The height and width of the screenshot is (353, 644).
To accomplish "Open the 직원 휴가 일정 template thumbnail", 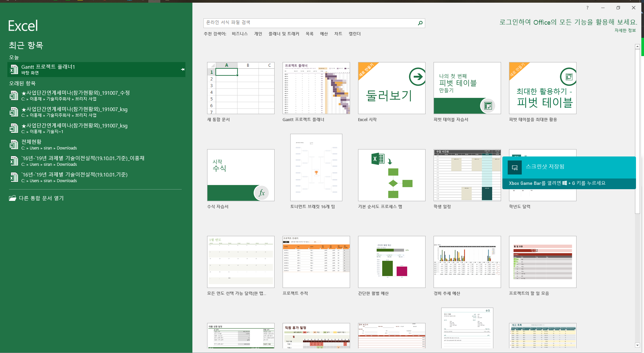I will 316,336.
